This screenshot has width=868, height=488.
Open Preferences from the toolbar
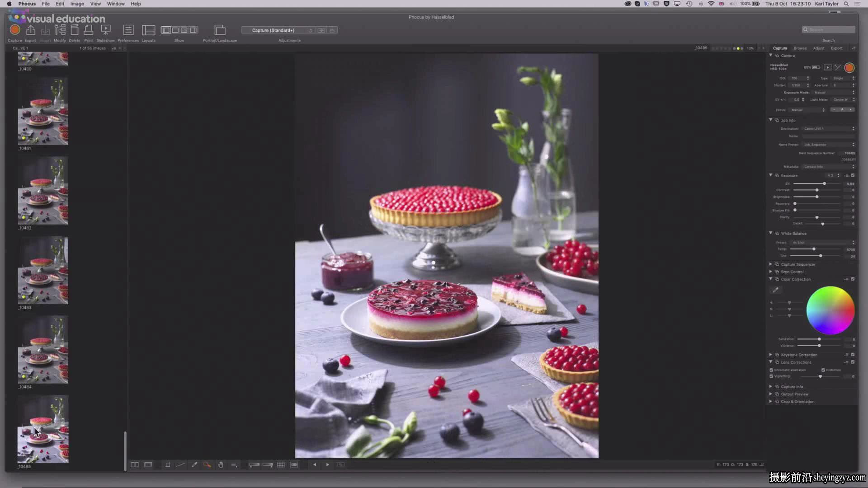point(128,30)
